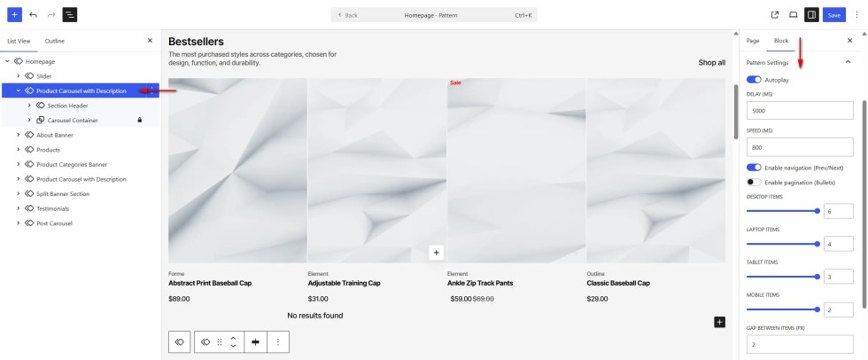The height and width of the screenshot is (360, 868).
Task: Click the align icon in block toolbar
Action: click(x=255, y=341)
